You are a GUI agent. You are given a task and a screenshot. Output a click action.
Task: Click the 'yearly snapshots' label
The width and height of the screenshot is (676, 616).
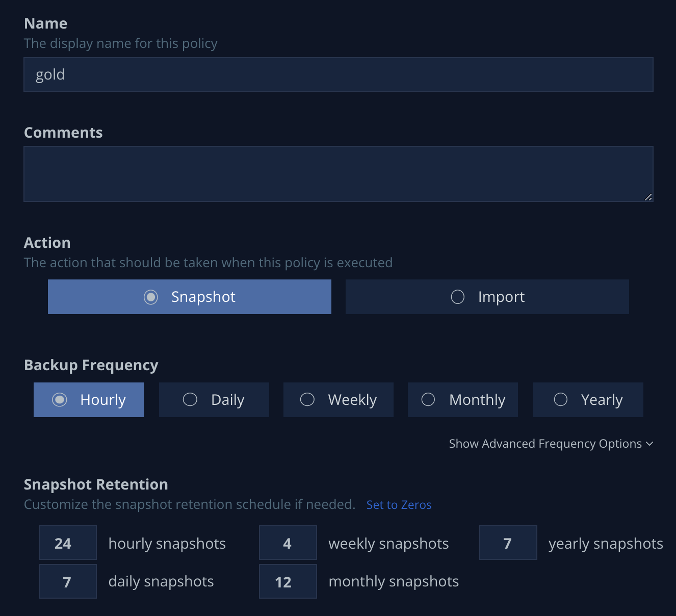606,544
